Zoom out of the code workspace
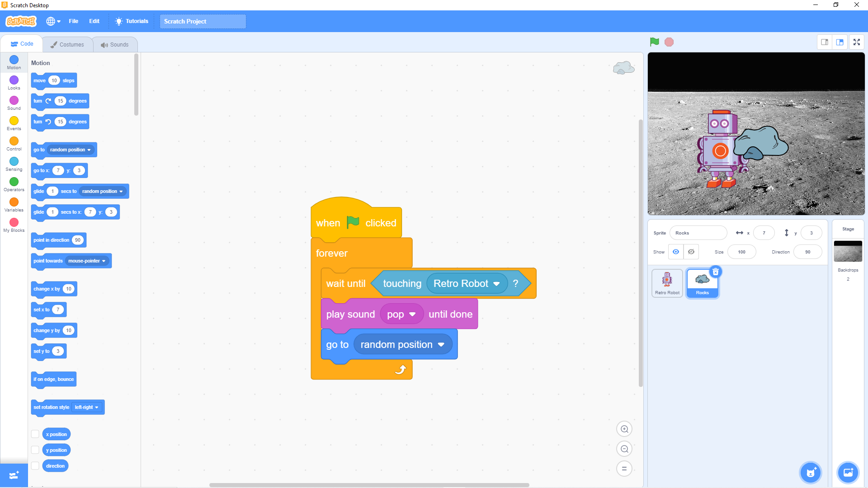 coord(624,449)
